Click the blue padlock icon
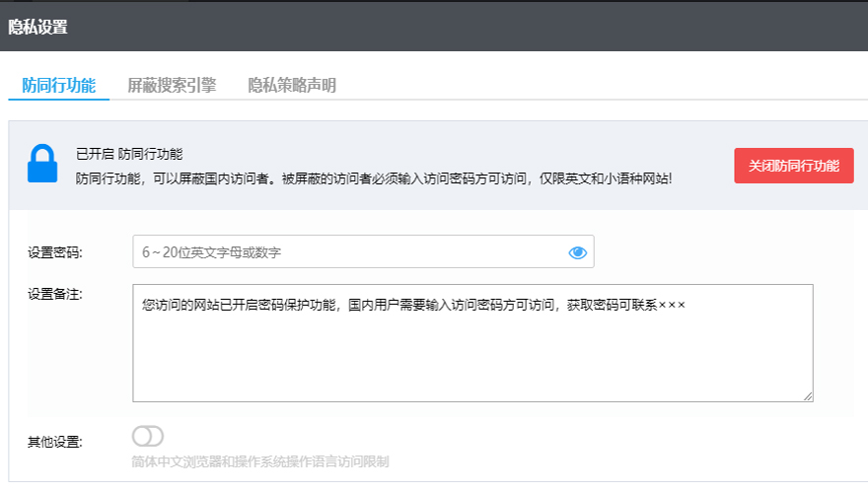 click(x=42, y=165)
